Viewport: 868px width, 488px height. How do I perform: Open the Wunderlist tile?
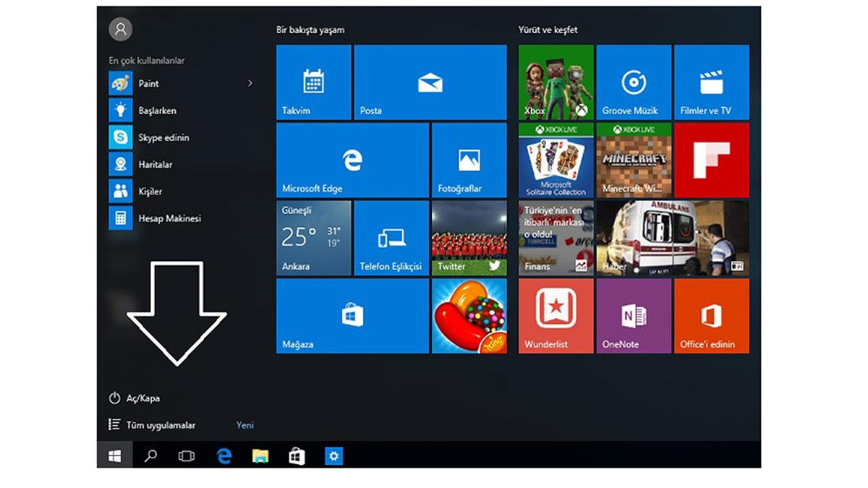click(x=555, y=315)
